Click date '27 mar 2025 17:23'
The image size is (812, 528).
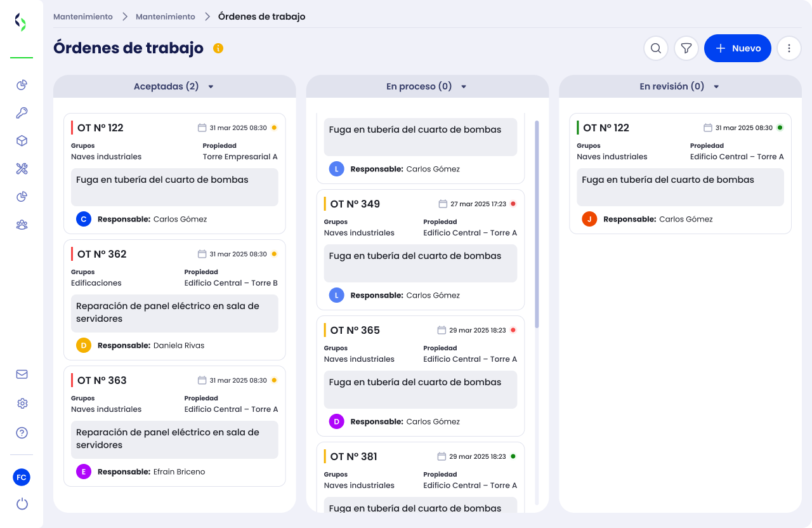click(x=478, y=204)
